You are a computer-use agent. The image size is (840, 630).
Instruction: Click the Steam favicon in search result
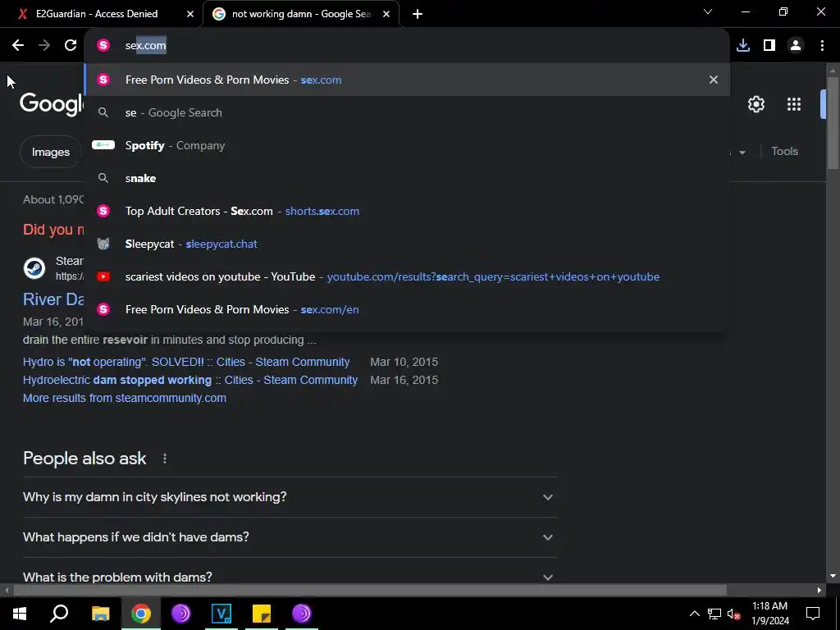click(x=34, y=268)
